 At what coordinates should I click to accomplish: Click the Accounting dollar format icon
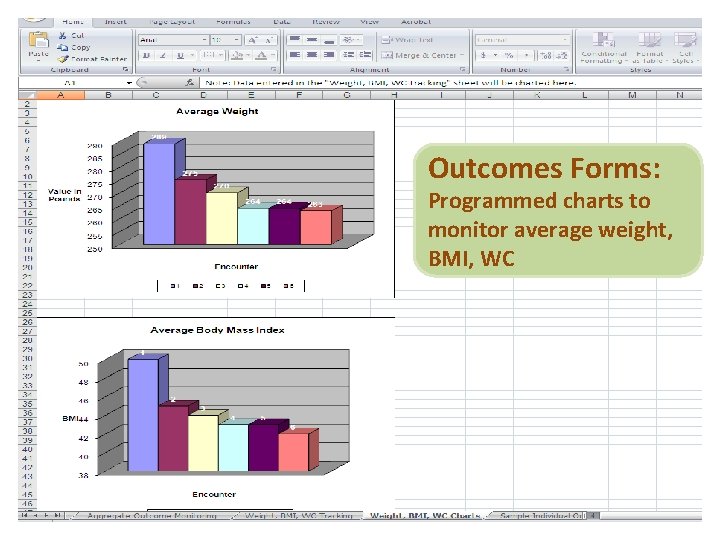483,56
